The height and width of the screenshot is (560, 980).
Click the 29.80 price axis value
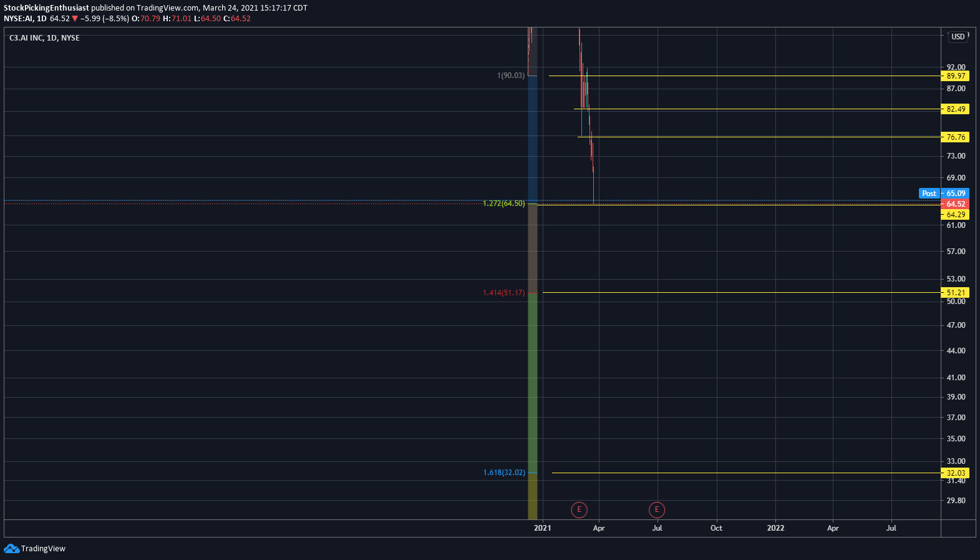pos(956,501)
